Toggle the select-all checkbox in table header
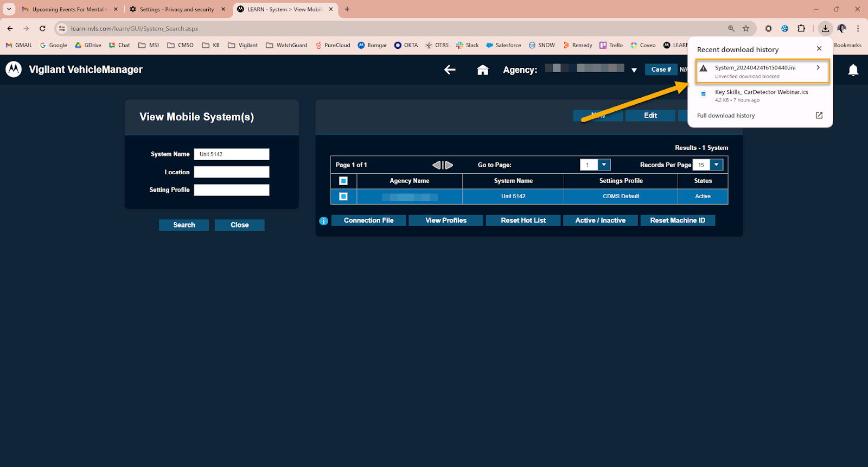This screenshot has width=868, height=467. (343, 181)
